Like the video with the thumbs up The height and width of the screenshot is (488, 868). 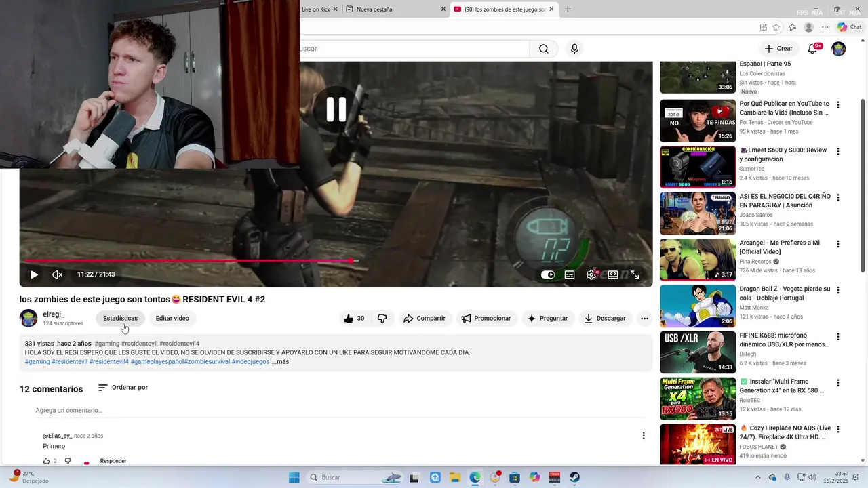[354, 318]
